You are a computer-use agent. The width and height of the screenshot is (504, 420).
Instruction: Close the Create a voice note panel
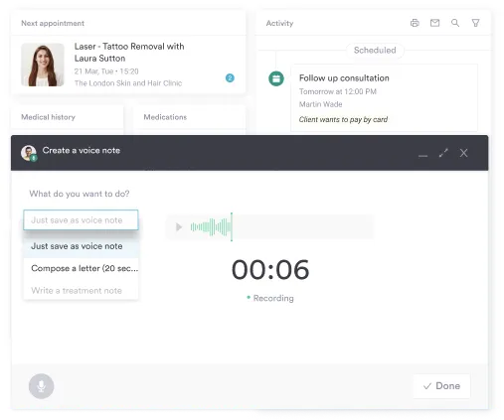click(463, 153)
